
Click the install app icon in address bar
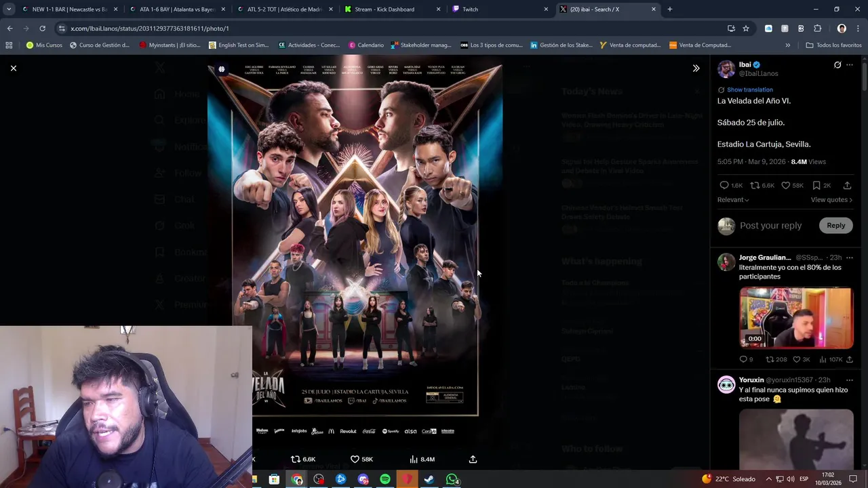(x=731, y=28)
